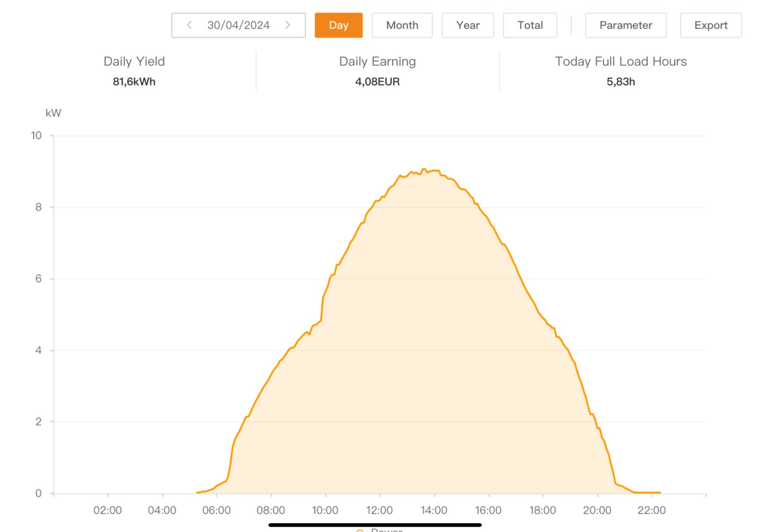The width and height of the screenshot is (759, 532).
Task: Open the Parameter options
Action: click(625, 25)
